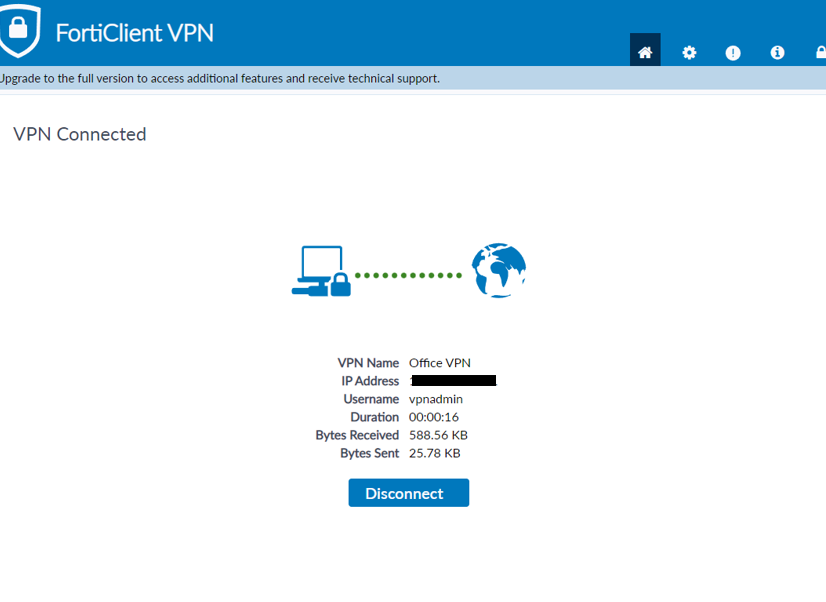826x602 pixels.
Task: Click the padlock icon at the header edge
Action: click(x=820, y=52)
